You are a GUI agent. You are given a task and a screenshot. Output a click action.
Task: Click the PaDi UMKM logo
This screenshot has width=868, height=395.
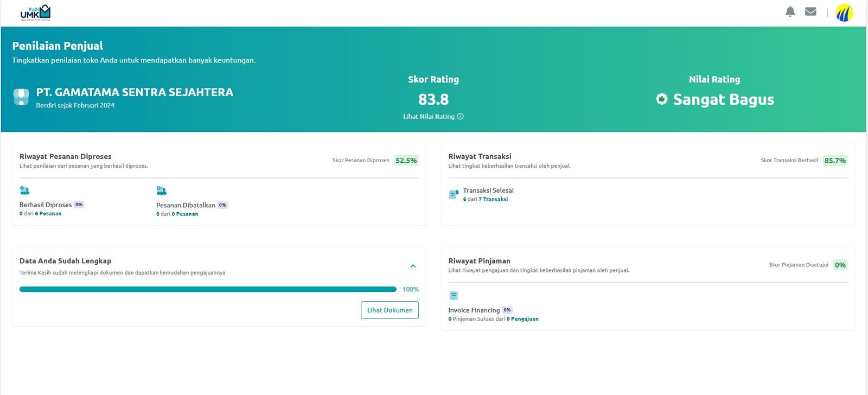click(35, 12)
